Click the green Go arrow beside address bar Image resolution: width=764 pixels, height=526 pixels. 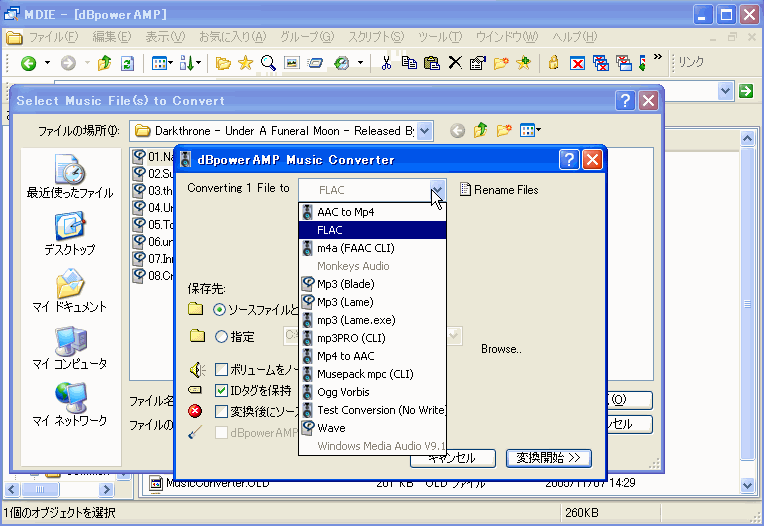pyautogui.click(x=746, y=91)
